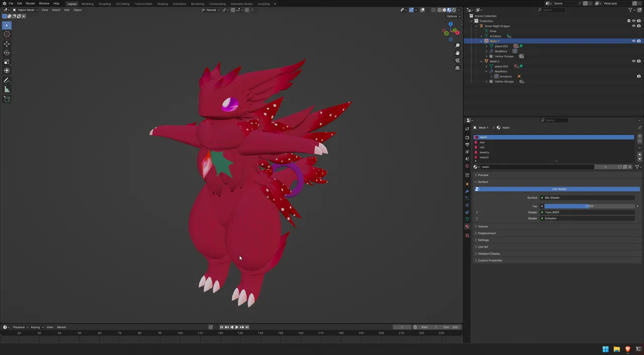Toggle viewport visibility of Mesh 1

click(633, 41)
